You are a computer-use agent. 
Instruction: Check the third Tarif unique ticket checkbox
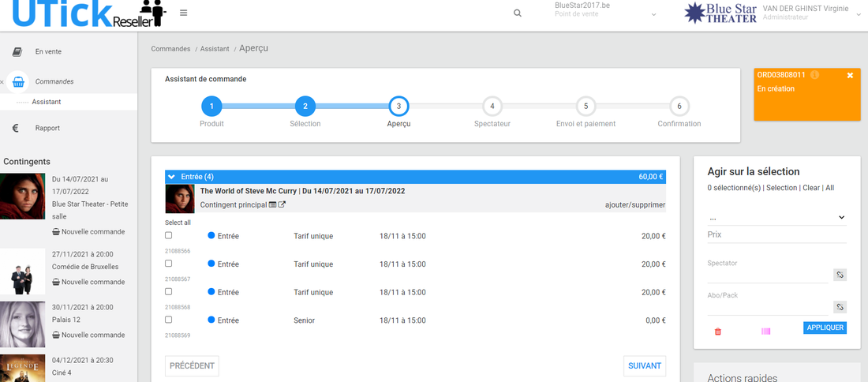click(x=169, y=291)
